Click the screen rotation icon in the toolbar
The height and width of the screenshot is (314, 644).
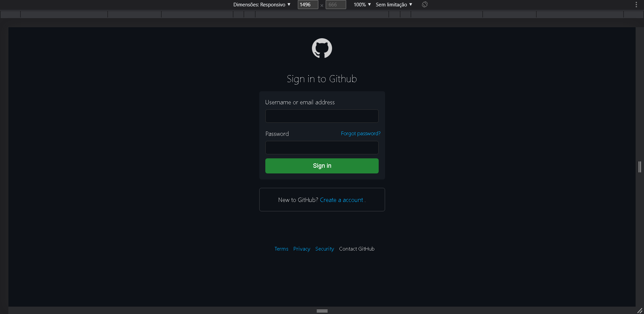click(424, 4)
